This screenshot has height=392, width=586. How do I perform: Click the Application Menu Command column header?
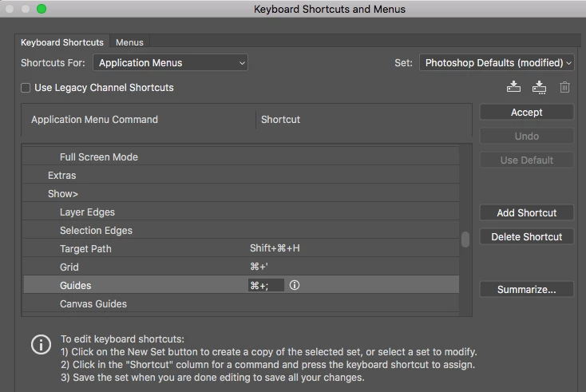click(94, 120)
